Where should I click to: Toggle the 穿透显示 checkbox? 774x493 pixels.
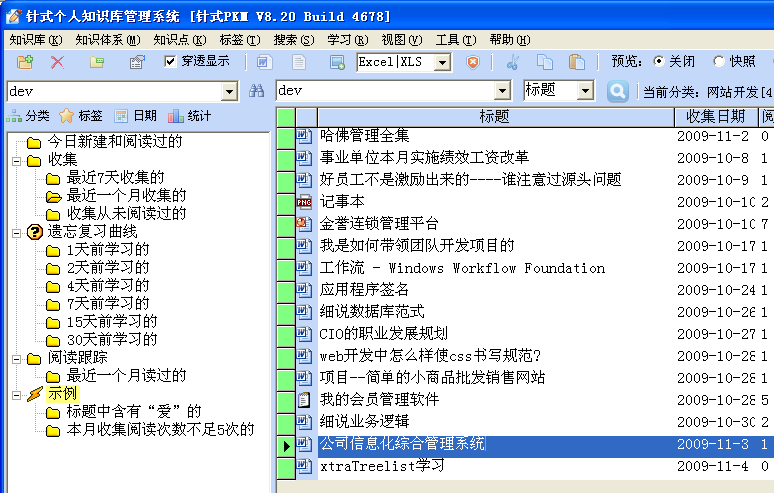coord(170,62)
